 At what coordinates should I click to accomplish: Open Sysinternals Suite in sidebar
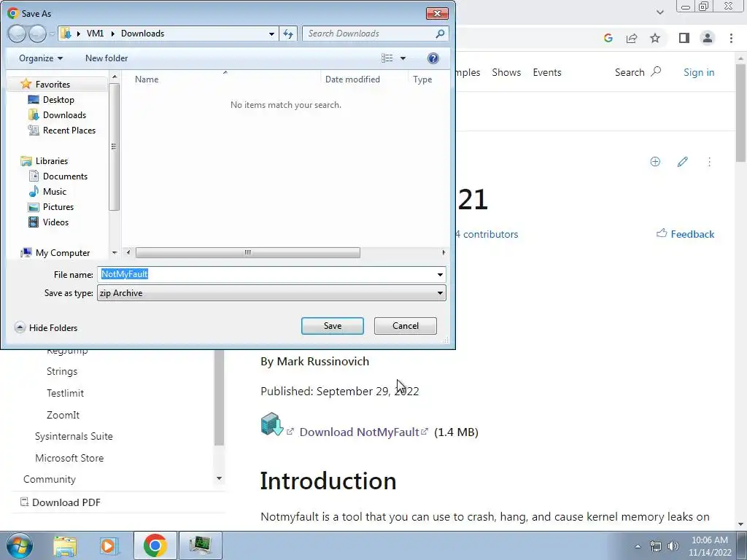(74, 436)
